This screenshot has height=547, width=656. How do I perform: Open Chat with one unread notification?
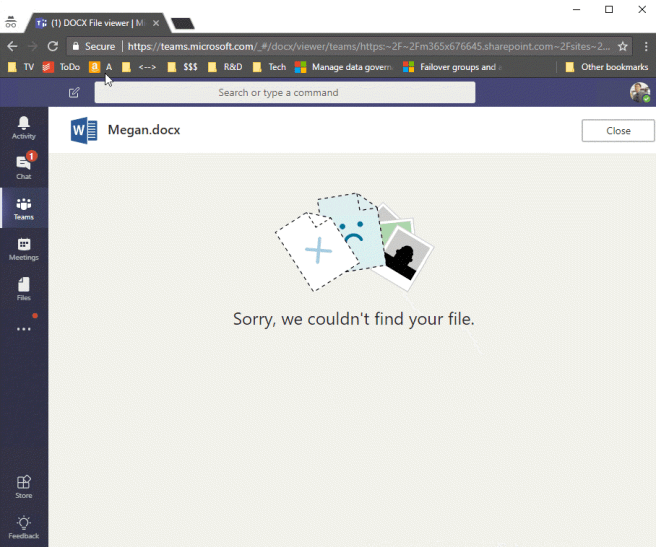point(24,166)
